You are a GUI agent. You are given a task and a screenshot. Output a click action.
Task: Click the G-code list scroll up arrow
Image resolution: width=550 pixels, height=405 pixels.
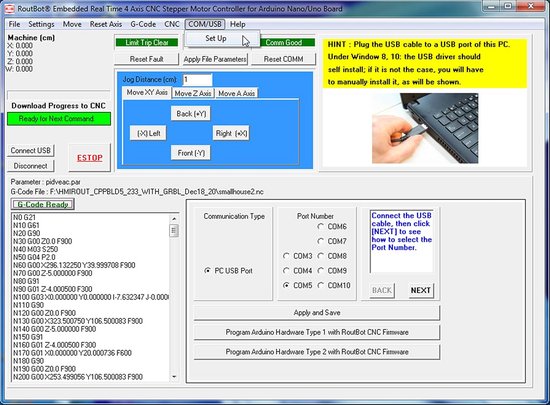pyautogui.click(x=174, y=218)
